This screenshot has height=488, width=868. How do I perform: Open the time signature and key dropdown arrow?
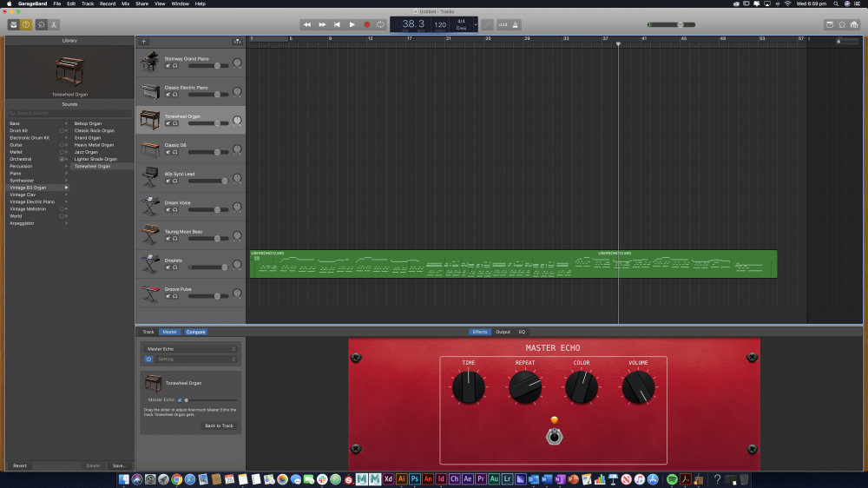pos(476,24)
